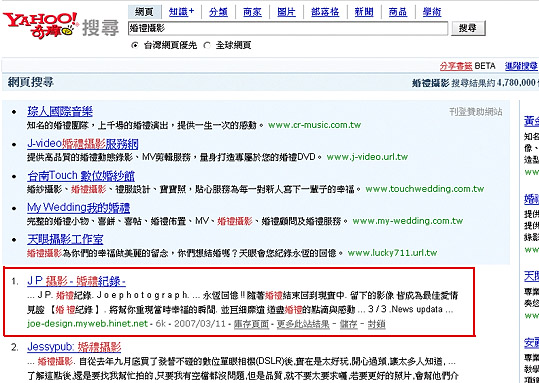Viewport: 539px width, 383px height.
Task: Open the 分類 tab
Action: tap(219, 12)
